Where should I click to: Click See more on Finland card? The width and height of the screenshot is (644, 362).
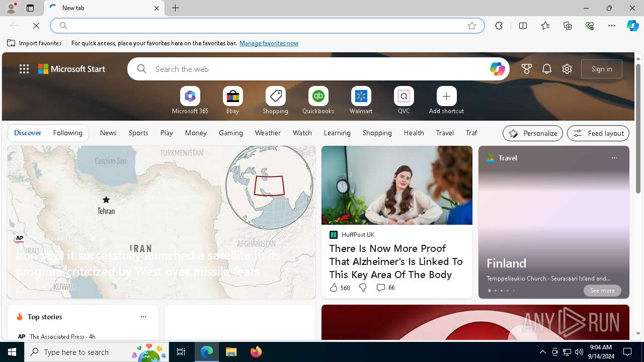pos(602,291)
